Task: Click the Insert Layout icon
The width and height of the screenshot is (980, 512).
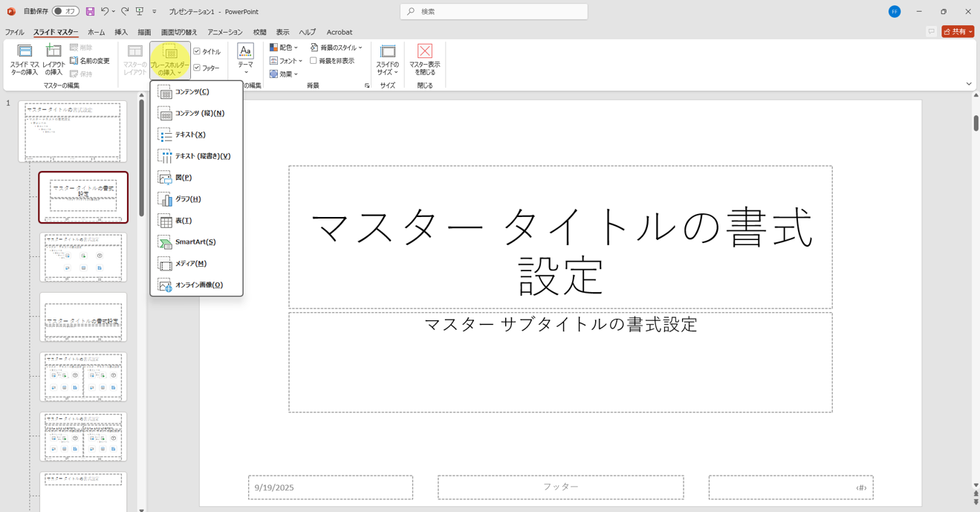Action: point(53,59)
